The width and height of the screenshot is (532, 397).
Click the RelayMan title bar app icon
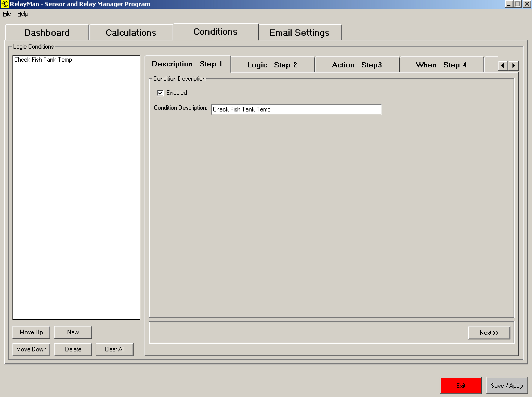click(5, 4)
